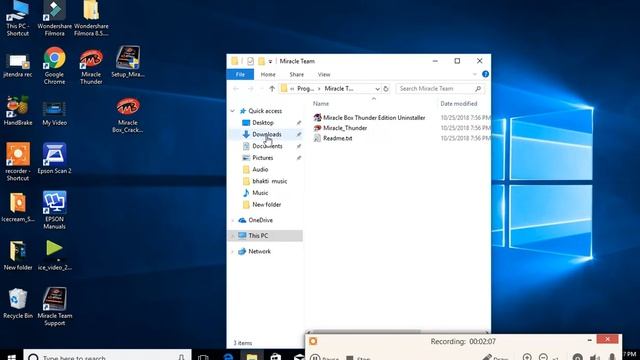Open the File tab in Explorer
Viewport: 640px width, 360px height.
click(240, 74)
